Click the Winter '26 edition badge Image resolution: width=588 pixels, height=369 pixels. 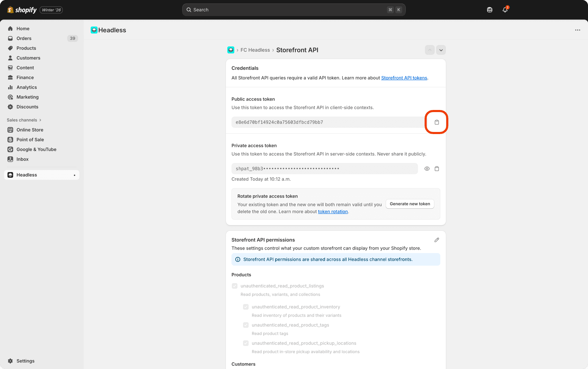click(51, 10)
